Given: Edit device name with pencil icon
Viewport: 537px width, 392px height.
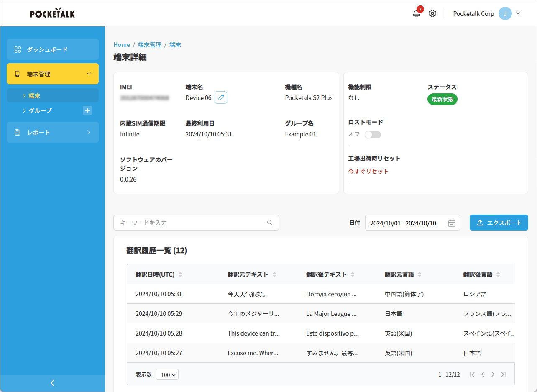Looking at the screenshot, I should (x=221, y=97).
